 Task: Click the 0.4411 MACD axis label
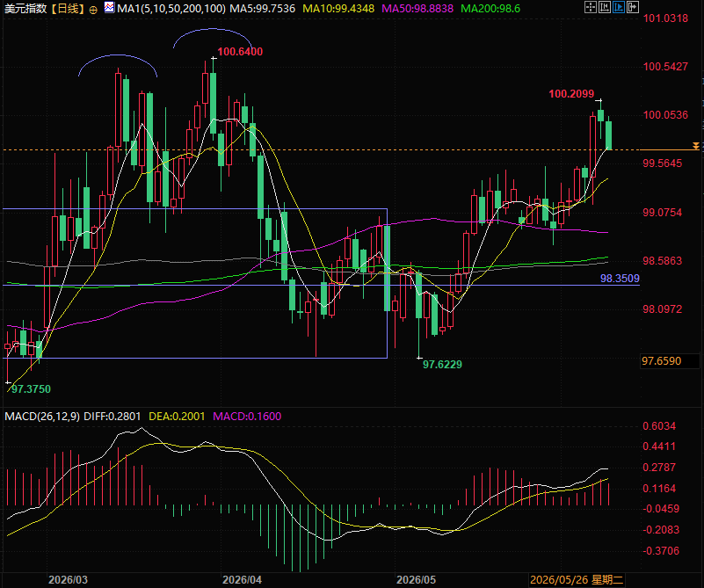[659, 446]
